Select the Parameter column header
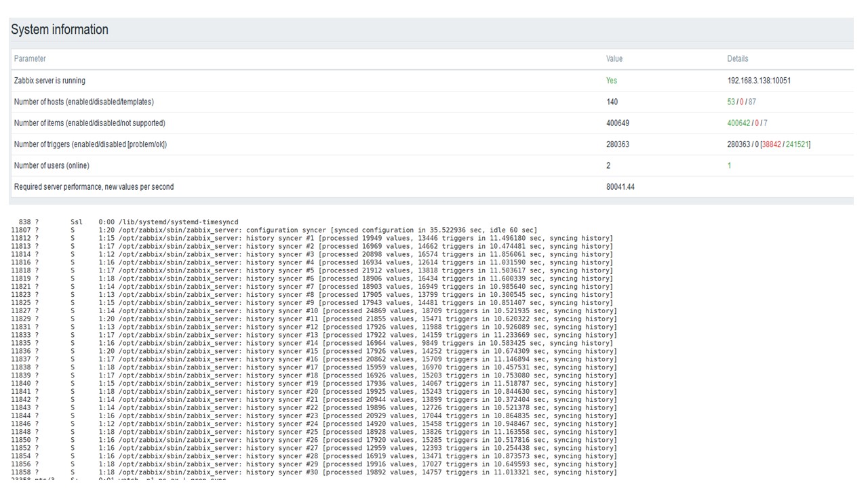The height and width of the screenshot is (488, 868). 30,59
